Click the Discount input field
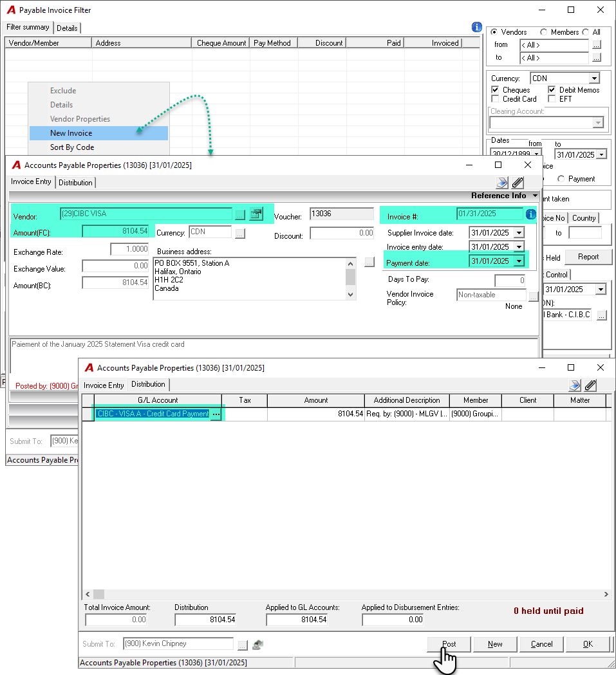This screenshot has width=616, height=675. pyautogui.click(x=342, y=233)
